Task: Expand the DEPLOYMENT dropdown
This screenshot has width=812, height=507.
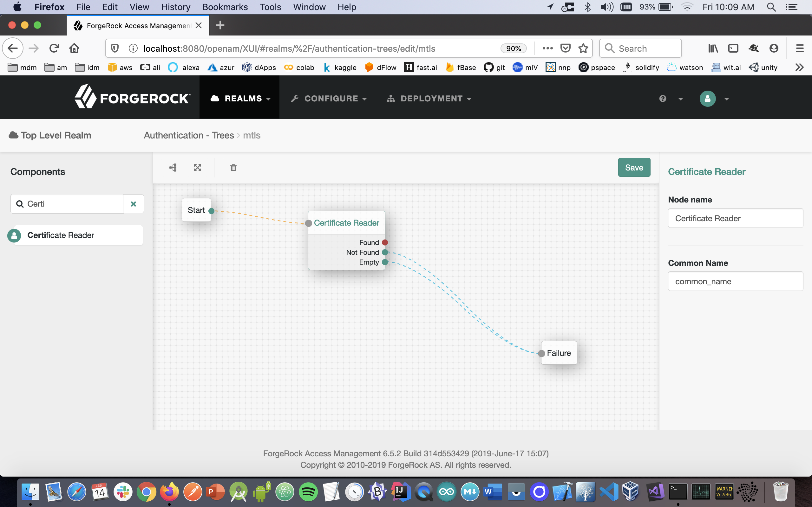Action: click(429, 99)
